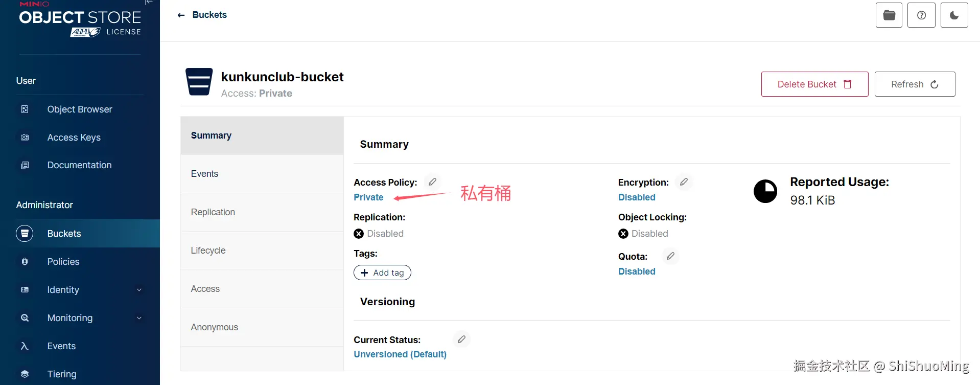Open the Anonymous tab

(x=215, y=327)
